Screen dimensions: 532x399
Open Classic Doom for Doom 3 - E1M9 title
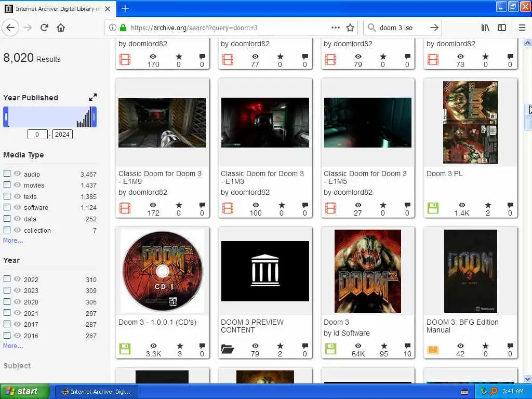pyautogui.click(x=160, y=178)
